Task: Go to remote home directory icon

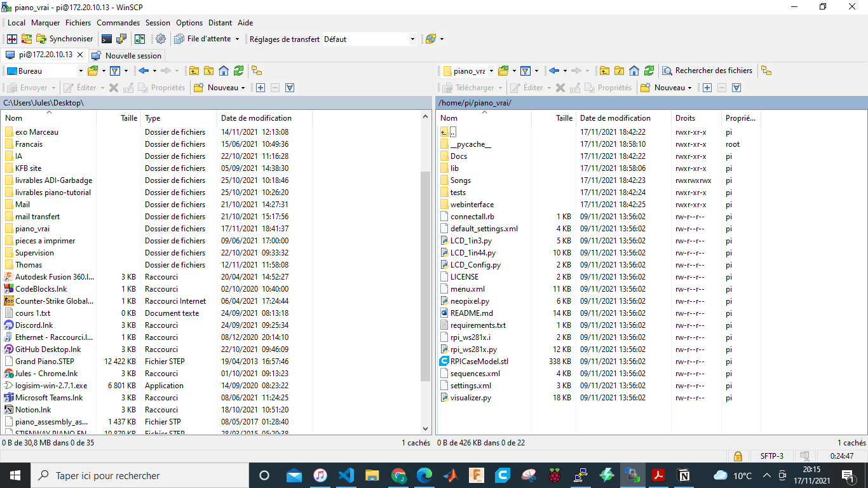Action: (x=634, y=71)
